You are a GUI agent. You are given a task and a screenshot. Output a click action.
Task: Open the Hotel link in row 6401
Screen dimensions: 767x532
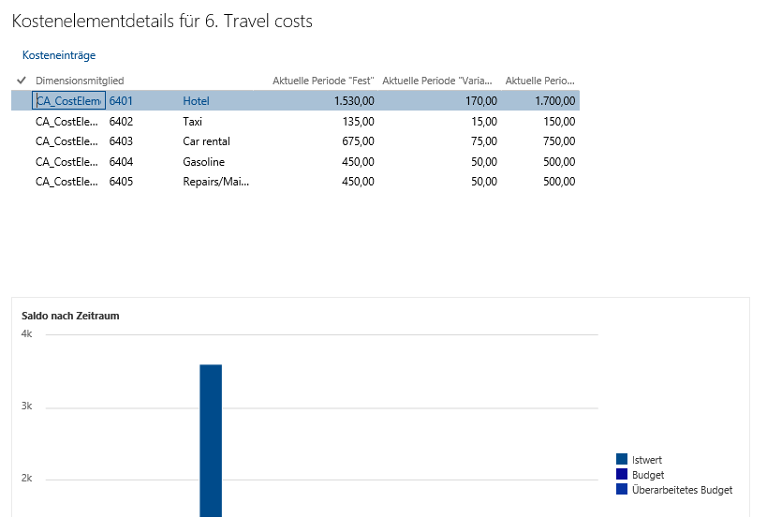coord(196,101)
